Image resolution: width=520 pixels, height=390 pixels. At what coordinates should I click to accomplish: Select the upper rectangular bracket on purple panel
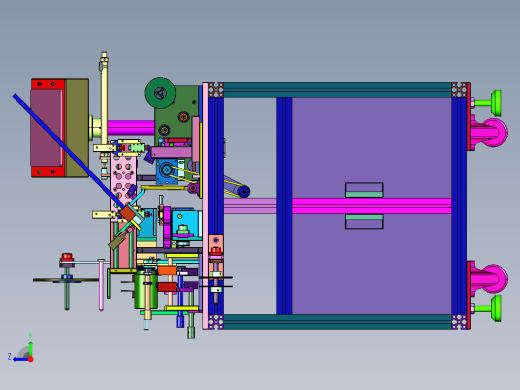pos(364,190)
